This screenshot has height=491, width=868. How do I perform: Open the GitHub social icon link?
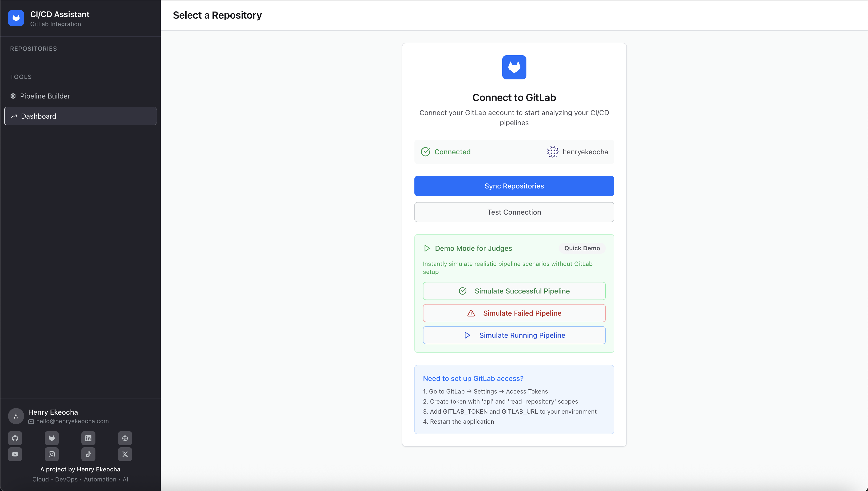pyautogui.click(x=15, y=438)
